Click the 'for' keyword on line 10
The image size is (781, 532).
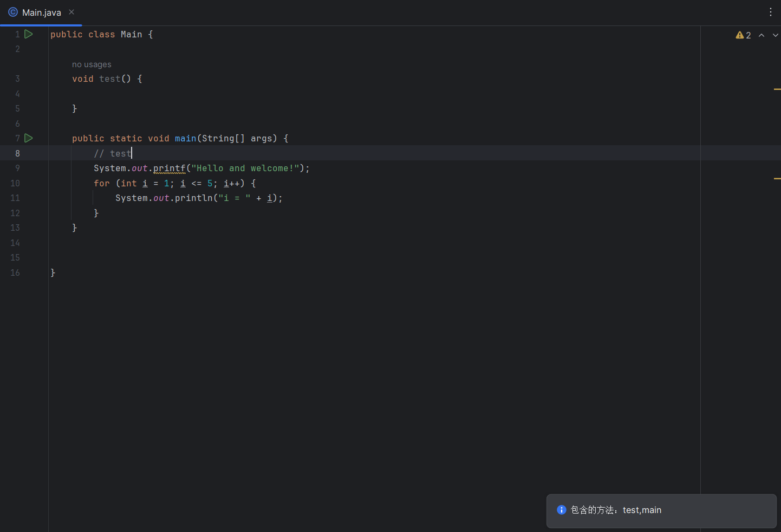point(102,184)
